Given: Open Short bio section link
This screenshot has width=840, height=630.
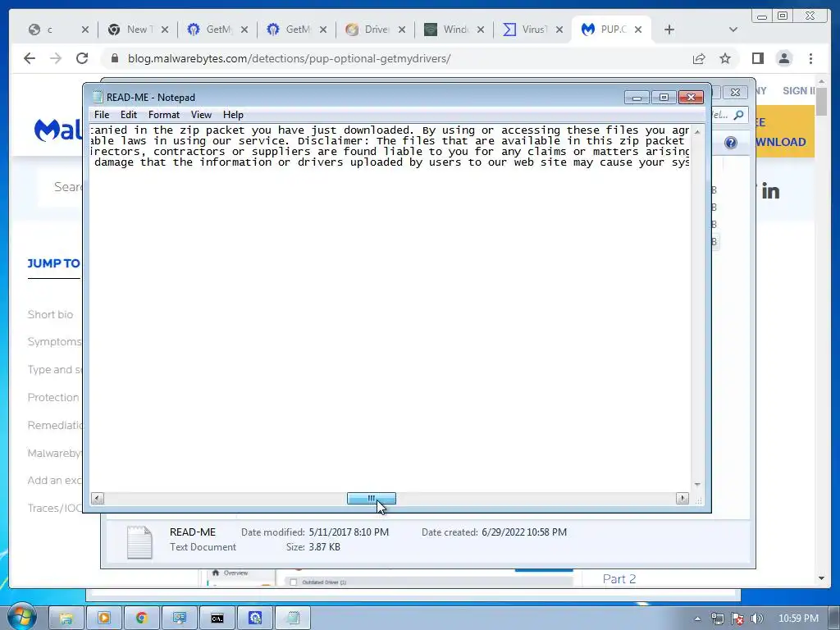Looking at the screenshot, I should (50, 314).
